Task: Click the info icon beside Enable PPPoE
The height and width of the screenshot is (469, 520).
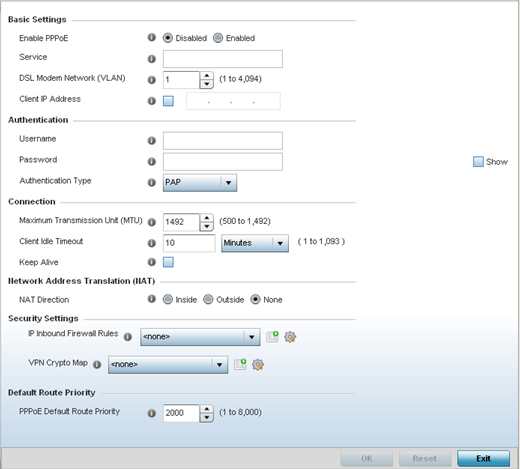Action: [x=152, y=37]
